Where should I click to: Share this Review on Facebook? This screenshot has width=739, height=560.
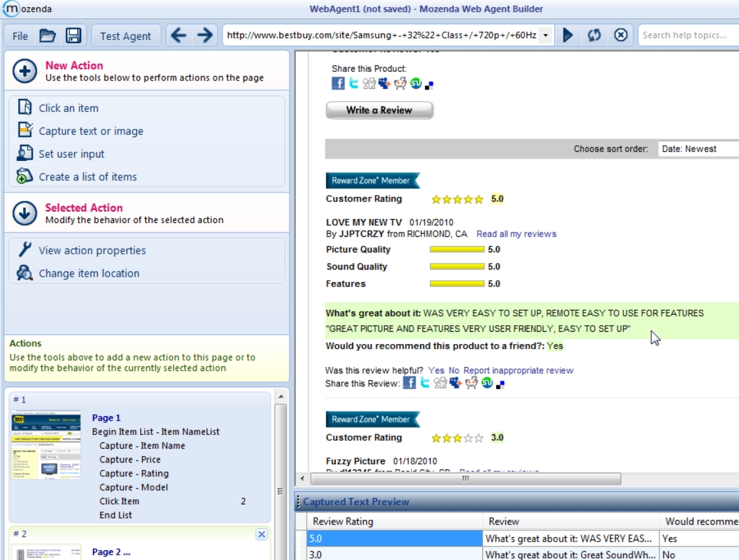[x=409, y=383]
